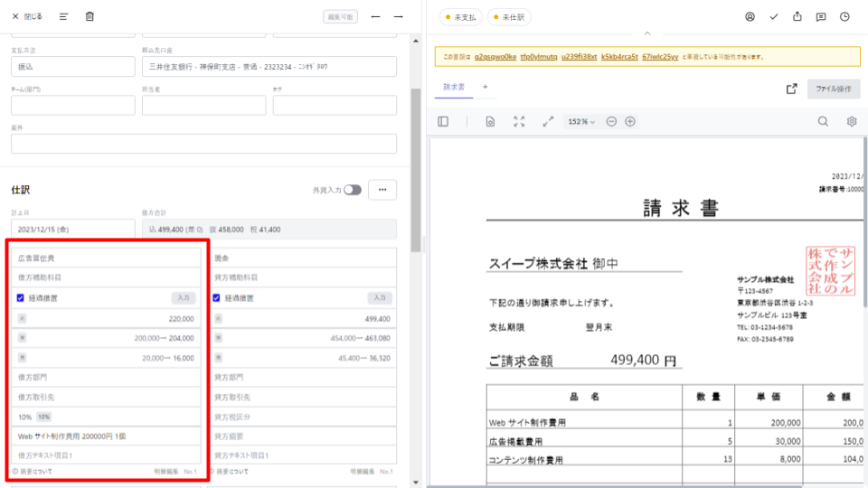Click the 借方補助科目 field

[x=106, y=277]
